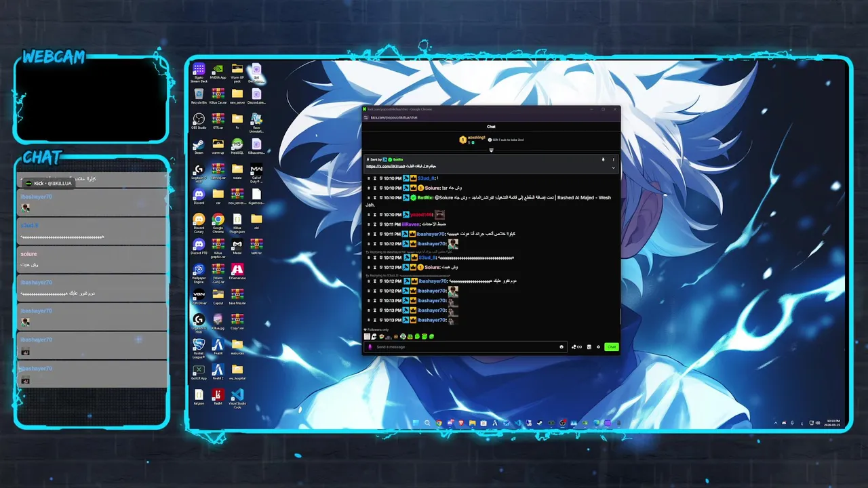
Task: Select the mu_hospital folder
Action: 237,372
